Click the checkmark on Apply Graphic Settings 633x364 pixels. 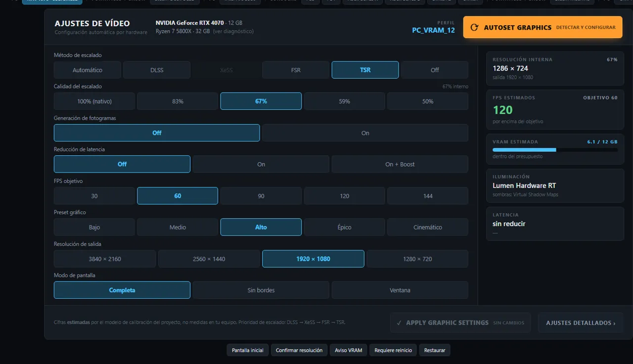[399, 323]
